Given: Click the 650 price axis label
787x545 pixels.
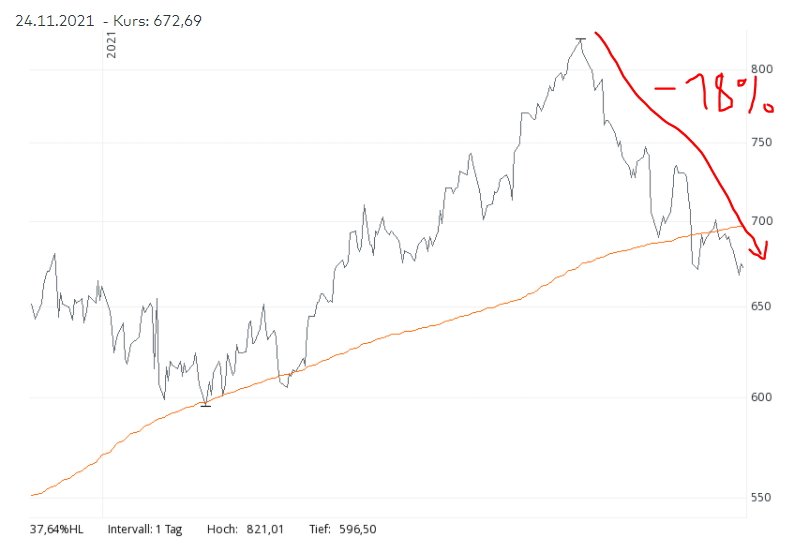Looking at the screenshot, I should 763,307.
